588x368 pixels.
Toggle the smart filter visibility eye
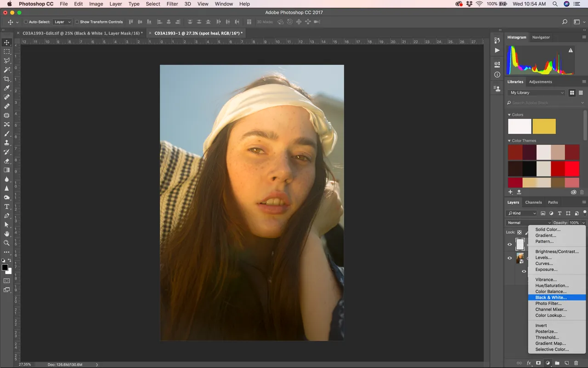(524, 271)
